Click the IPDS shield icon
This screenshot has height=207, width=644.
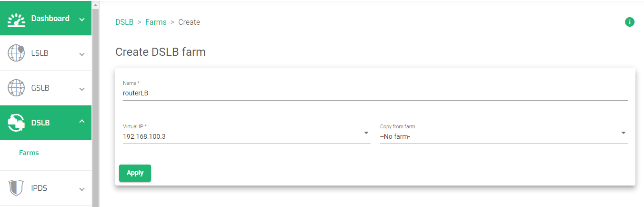[16, 188]
